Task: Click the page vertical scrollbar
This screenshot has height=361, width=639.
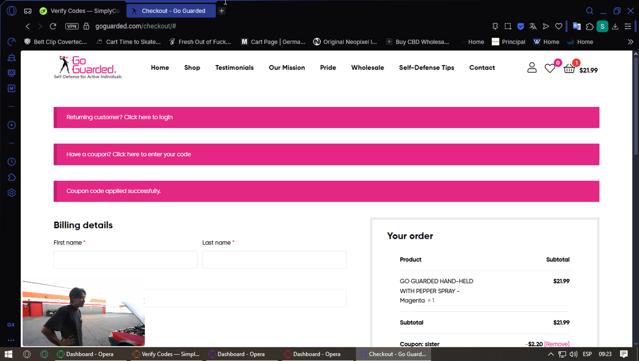Action: (x=635, y=106)
